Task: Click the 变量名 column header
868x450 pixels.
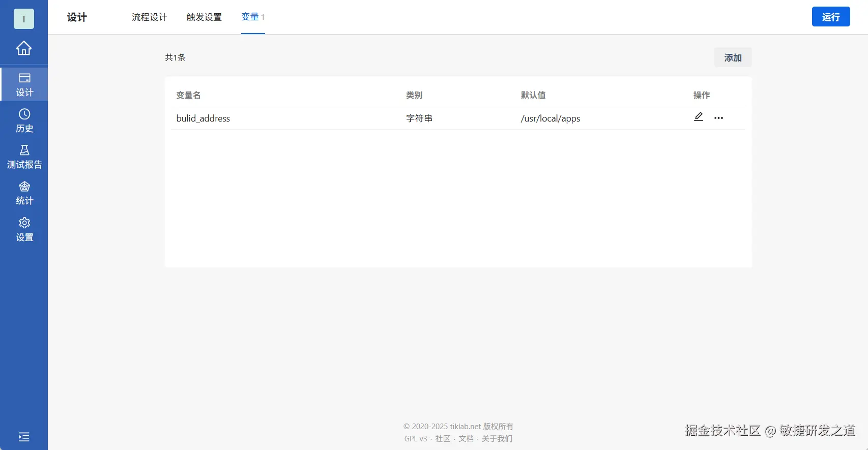Action: [x=188, y=95]
